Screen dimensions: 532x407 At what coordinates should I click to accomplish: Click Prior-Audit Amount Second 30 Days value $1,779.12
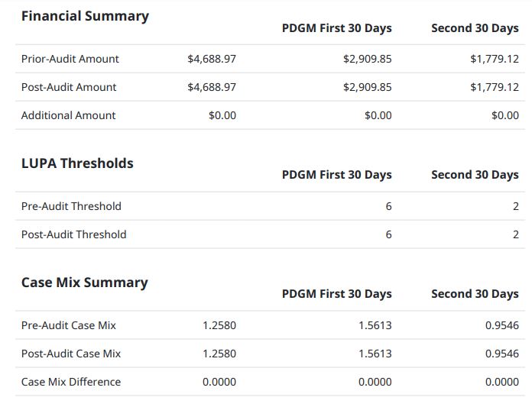pyautogui.click(x=494, y=59)
